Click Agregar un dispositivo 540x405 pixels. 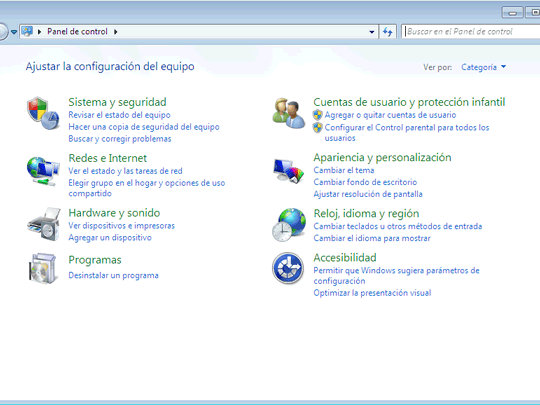click(x=110, y=238)
